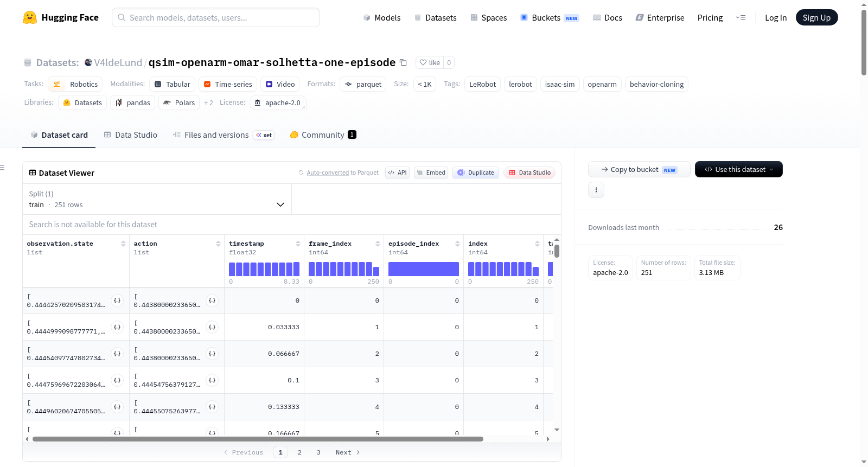Sort by the timestamp column arrows
Image resolution: width=868 pixels, height=467 pixels.
[x=298, y=244]
